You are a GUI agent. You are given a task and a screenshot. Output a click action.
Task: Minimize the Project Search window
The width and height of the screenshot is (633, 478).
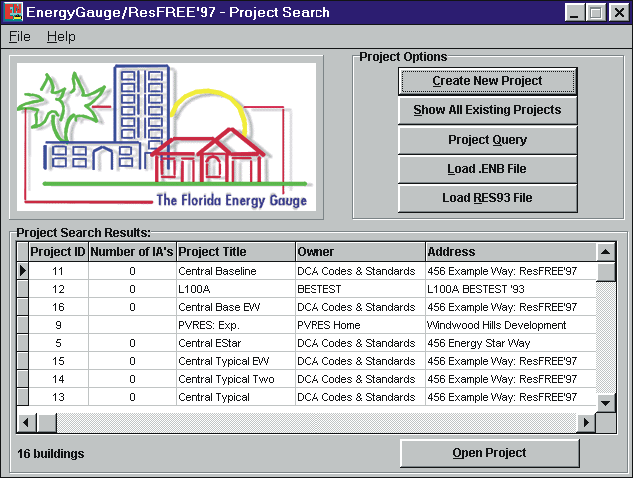(x=574, y=12)
